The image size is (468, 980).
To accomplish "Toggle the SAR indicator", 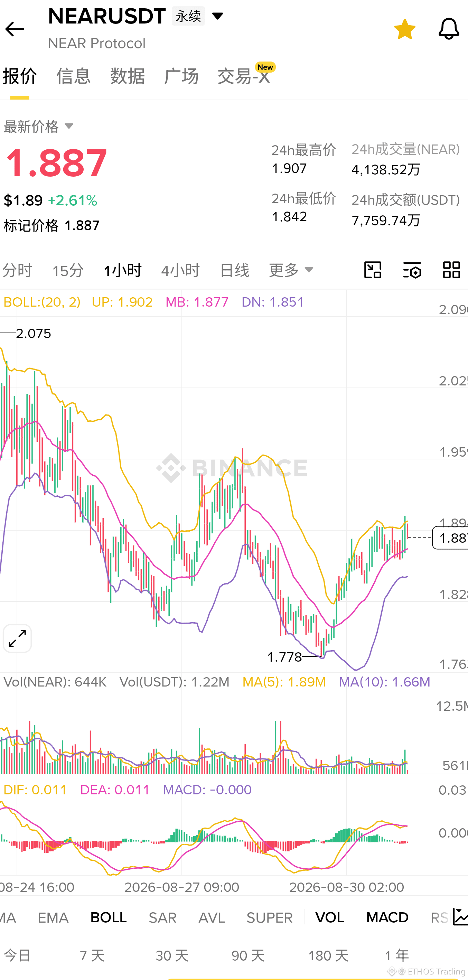I will pos(162,918).
